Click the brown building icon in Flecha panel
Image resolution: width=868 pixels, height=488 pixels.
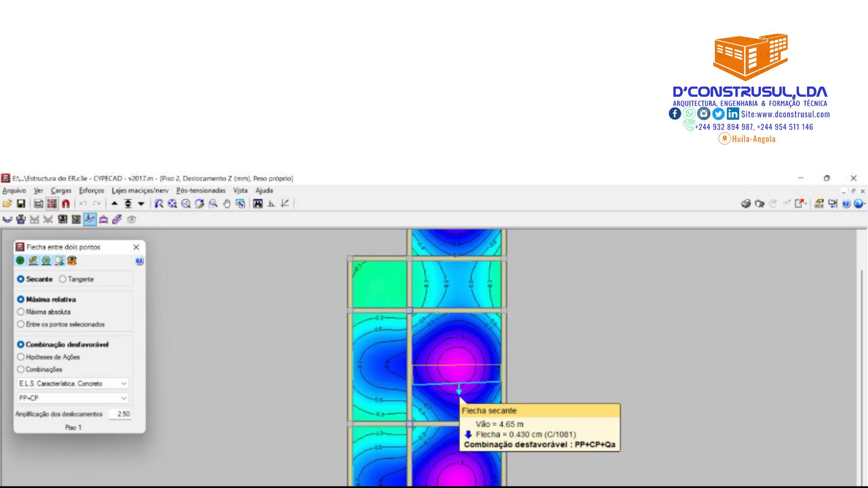[x=72, y=261]
